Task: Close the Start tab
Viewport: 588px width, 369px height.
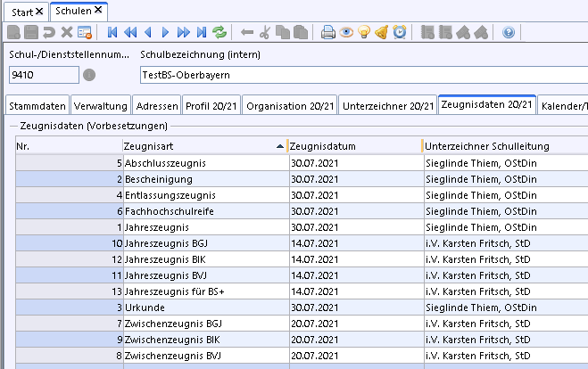Action: tap(39, 12)
